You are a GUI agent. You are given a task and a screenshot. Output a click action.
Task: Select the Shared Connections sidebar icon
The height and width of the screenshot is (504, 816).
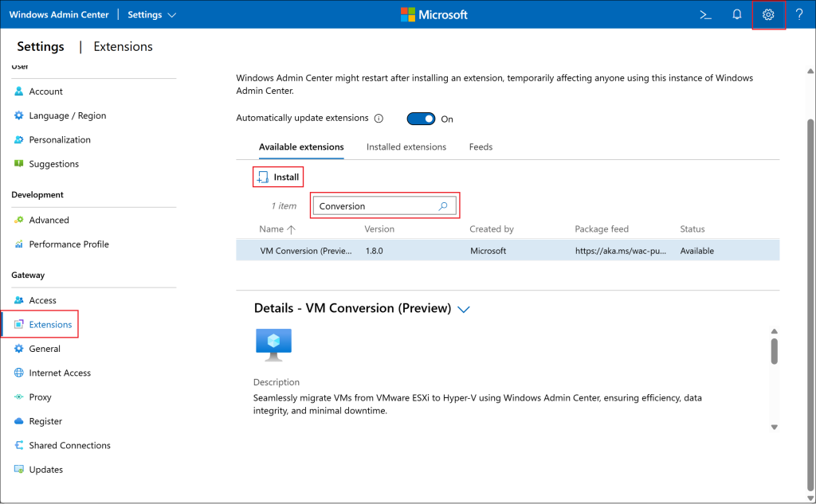point(19,445)
